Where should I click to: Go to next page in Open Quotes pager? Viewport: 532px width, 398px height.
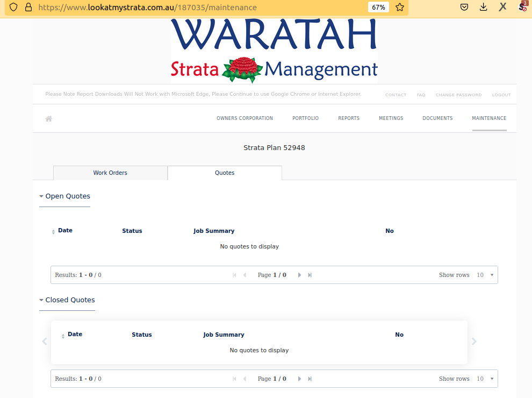299,275
